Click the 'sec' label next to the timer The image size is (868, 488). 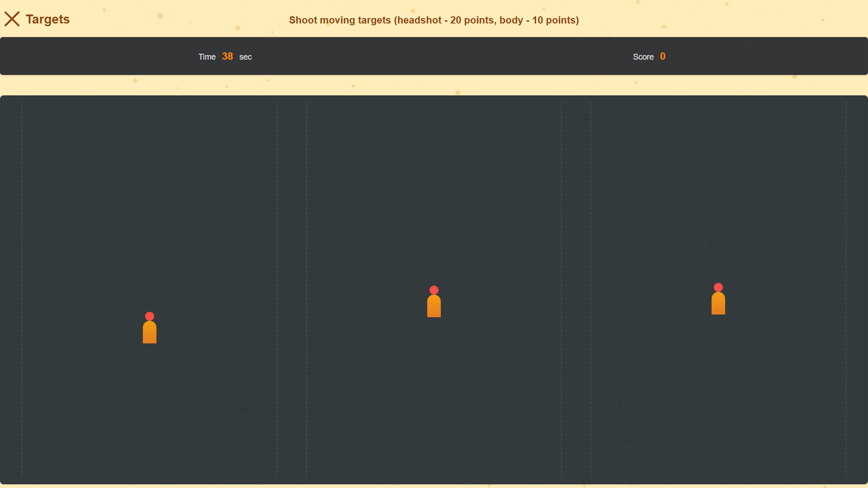[245, 57]
